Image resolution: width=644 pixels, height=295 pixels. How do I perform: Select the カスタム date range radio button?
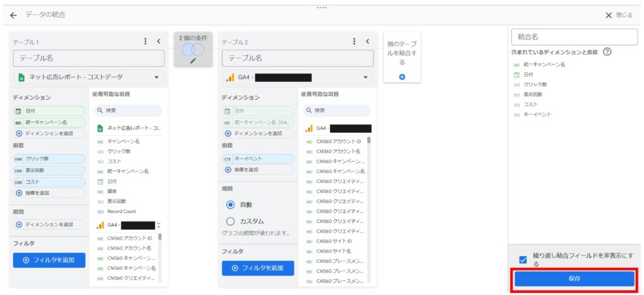coord(230,221)
